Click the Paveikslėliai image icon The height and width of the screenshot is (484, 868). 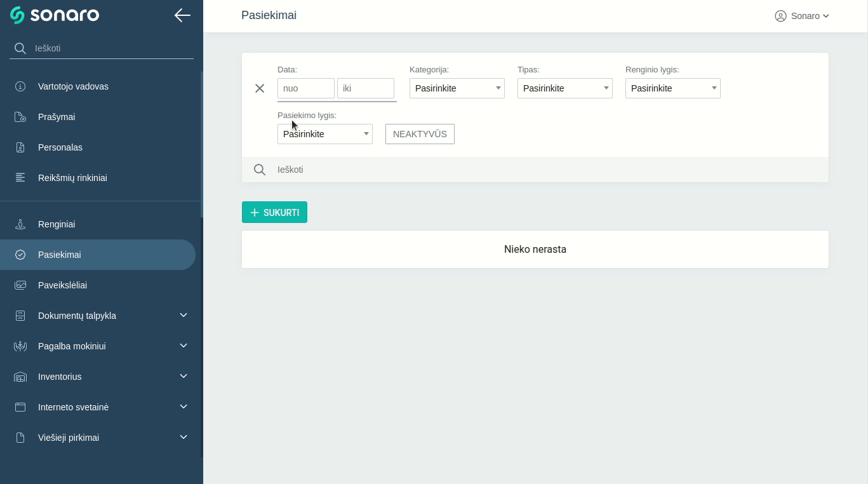(20, 285)
